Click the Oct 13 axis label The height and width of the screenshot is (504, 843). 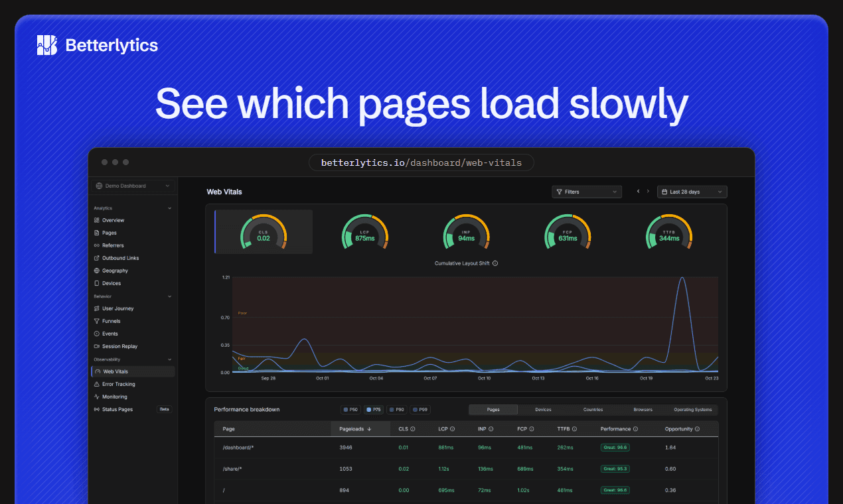pyautogui.click(x=538, y=378)
